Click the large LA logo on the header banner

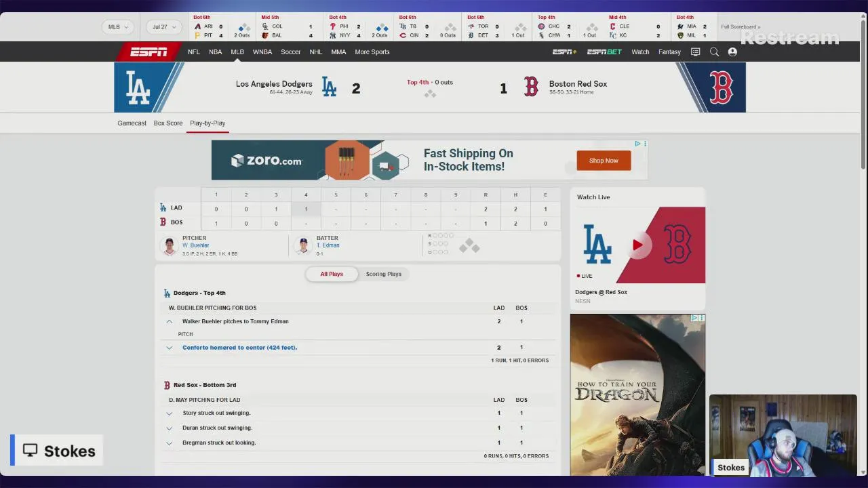point(138,87)
